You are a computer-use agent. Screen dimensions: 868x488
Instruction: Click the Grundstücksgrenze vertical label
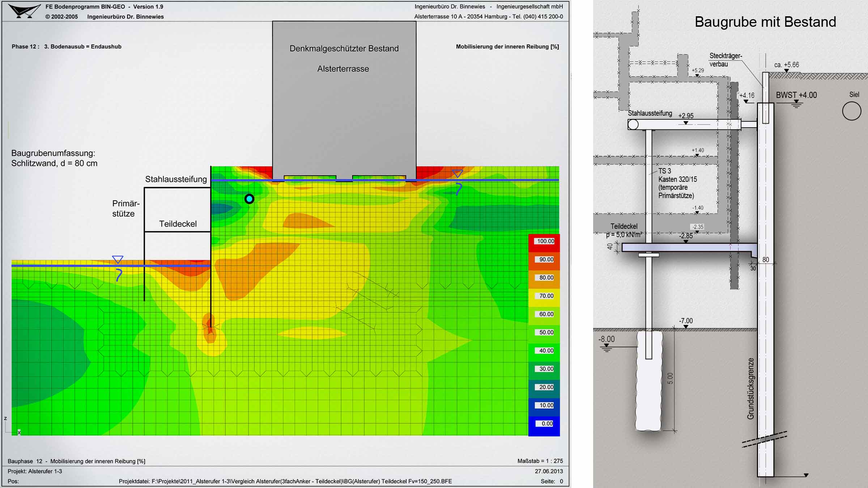pyautogui.click(x=750, y=389)
